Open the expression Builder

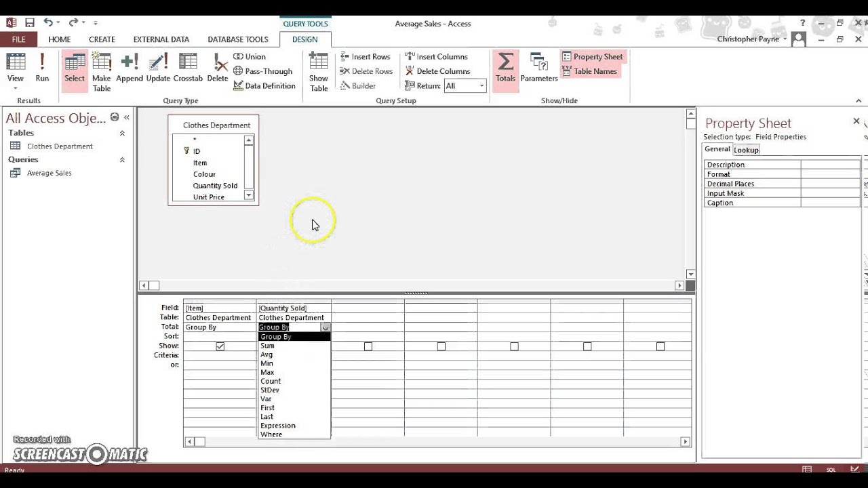357,86
